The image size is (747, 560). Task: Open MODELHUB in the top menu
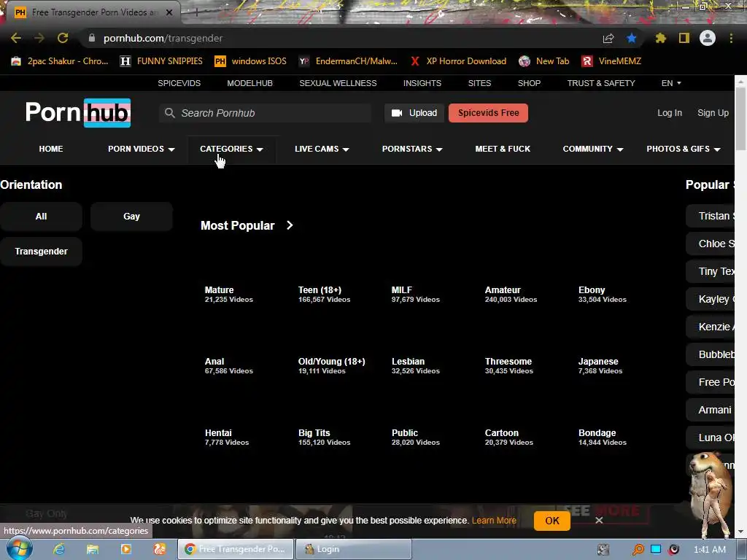(249, 83)
